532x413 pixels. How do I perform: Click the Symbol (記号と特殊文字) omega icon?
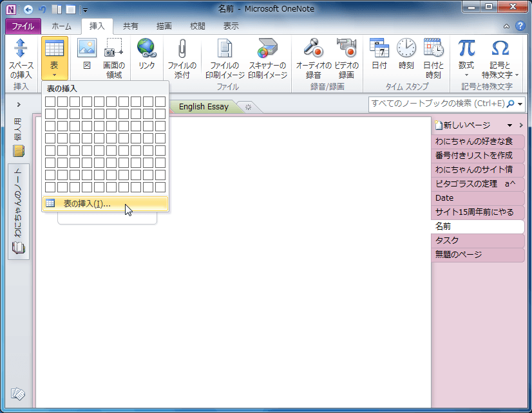point(500,48)
